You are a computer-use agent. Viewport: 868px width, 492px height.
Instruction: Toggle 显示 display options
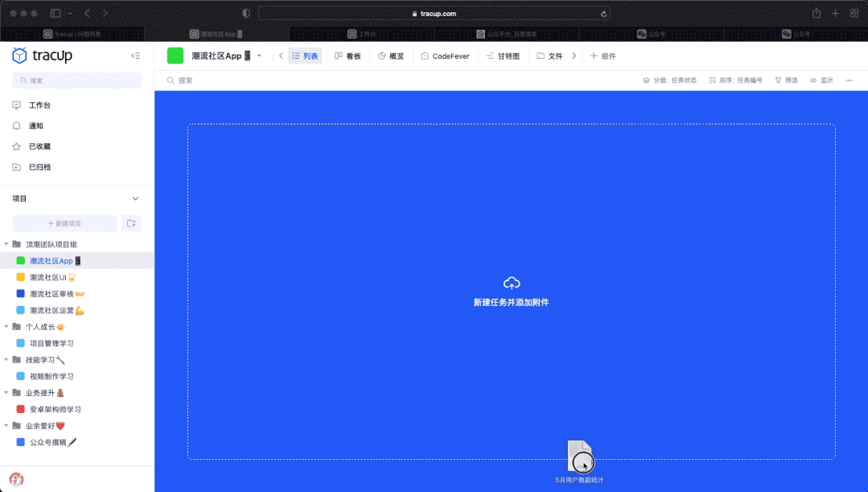click(x=821, y=81)
